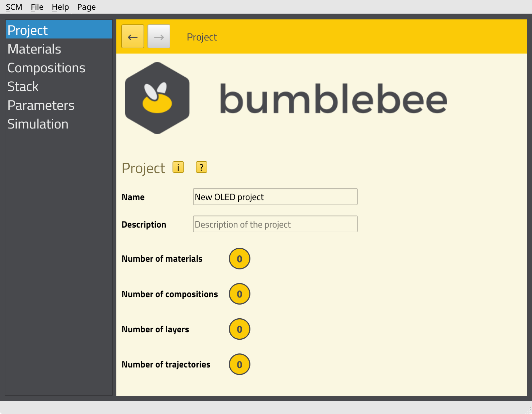
Task: Navigate to the Parameters page
Action: (41, 105)
